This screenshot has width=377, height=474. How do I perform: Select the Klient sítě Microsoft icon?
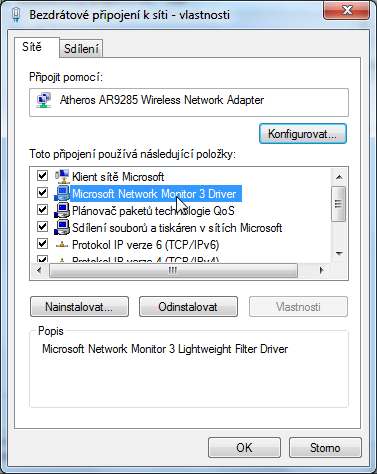(62, 176)
